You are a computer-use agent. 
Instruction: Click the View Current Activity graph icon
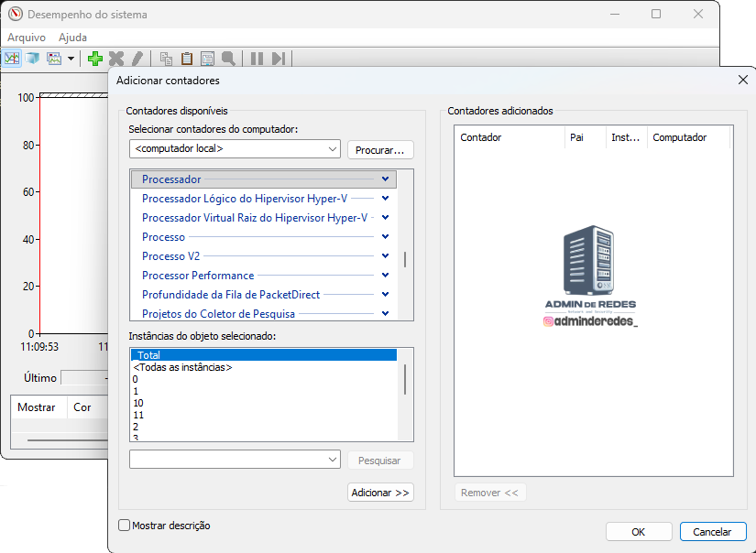pos(12,59)
